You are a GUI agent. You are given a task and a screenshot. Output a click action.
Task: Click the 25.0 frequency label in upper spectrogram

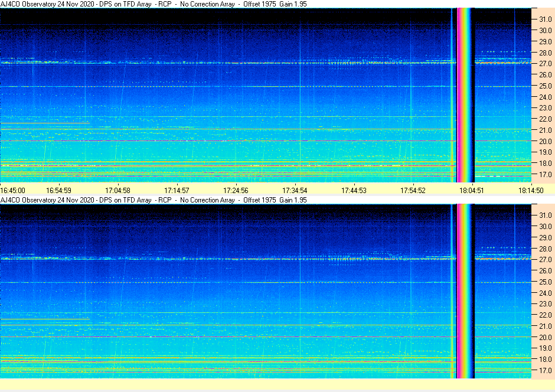coord(546,86)
